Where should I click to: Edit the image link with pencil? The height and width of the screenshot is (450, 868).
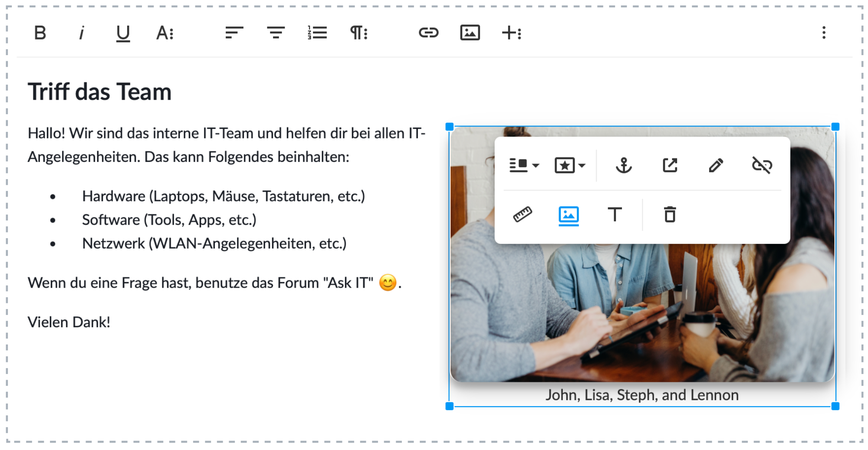point(716,165)
